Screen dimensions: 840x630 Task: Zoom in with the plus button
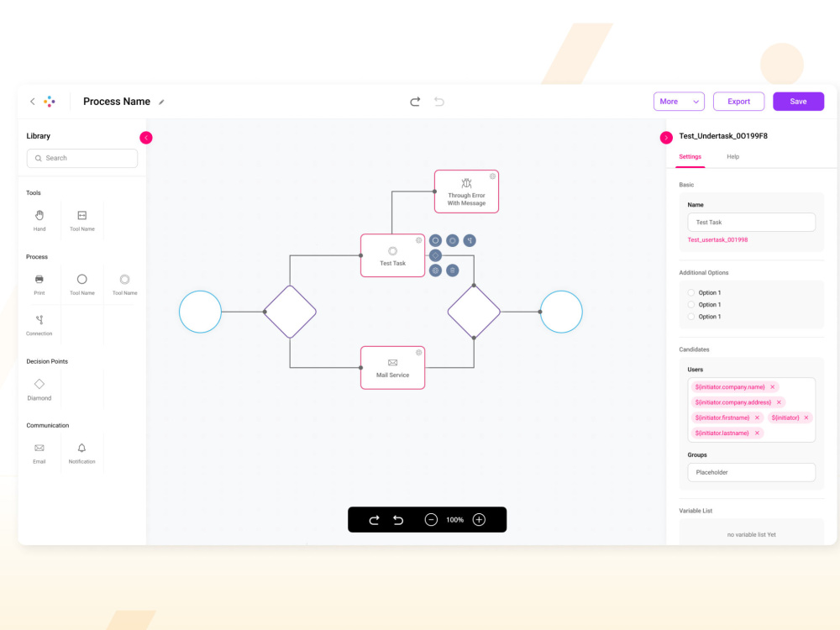tap(479, 520)
